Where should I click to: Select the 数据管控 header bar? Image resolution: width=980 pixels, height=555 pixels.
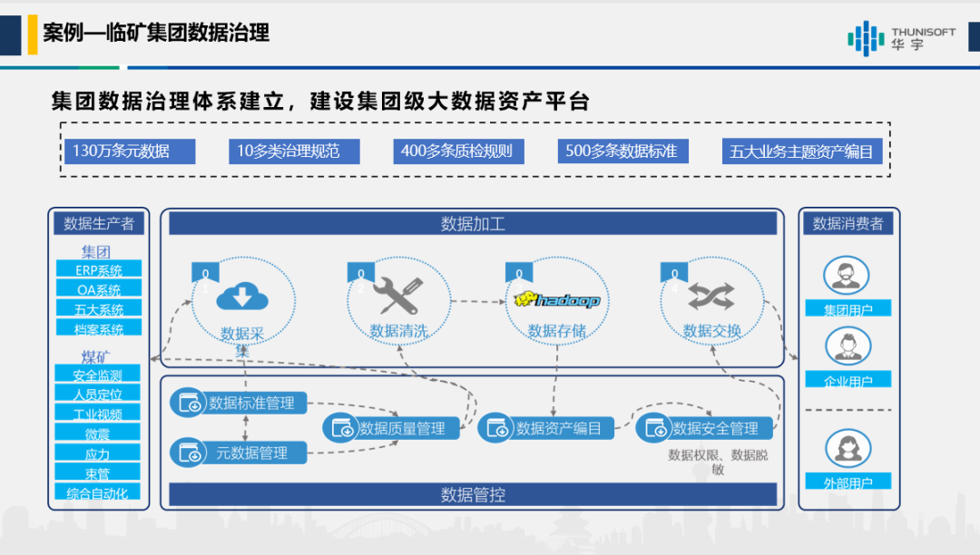point(473,494)
